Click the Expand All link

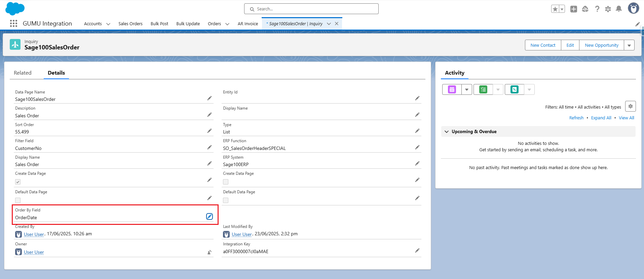(601, 118)
